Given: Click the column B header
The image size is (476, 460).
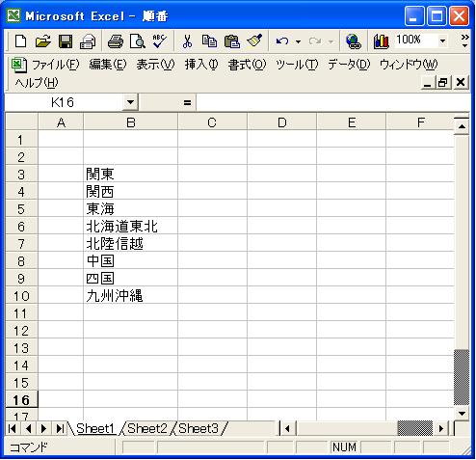Looking at the screenshot, I should tap(130, 122).
